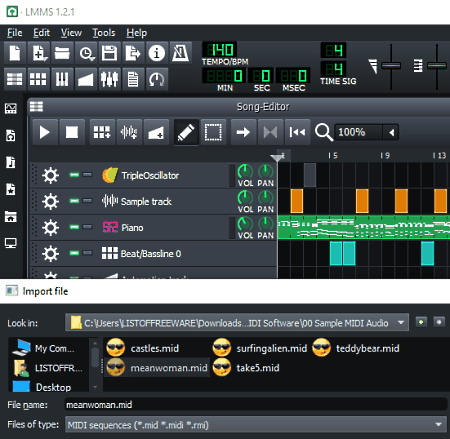Add an automation track
450x439 pixels.
156,132
